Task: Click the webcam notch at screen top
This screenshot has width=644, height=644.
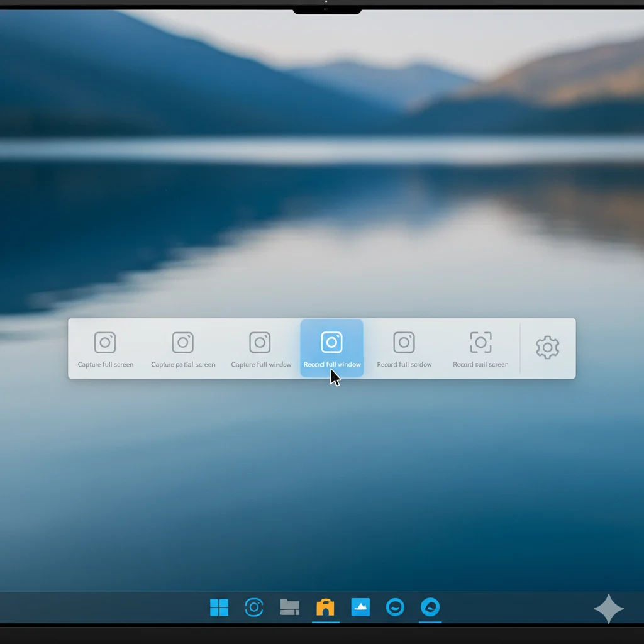Action: 326,9
